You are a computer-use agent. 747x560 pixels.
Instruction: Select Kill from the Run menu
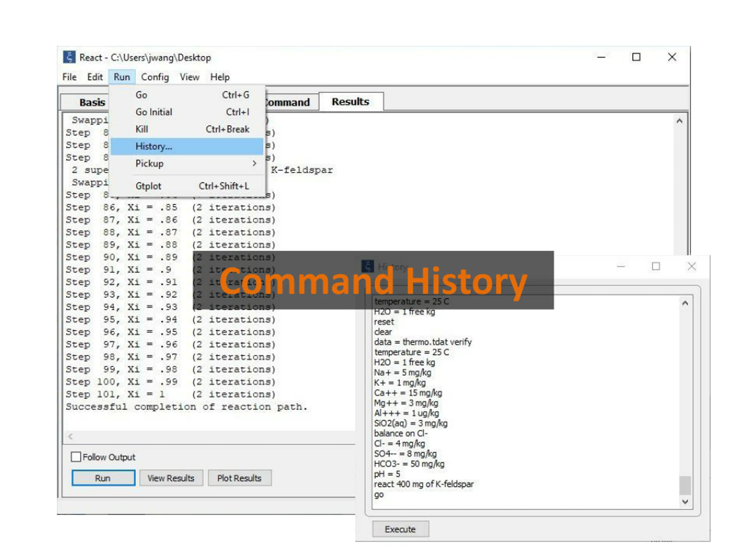pyautogui.click(x=187, y=129)
